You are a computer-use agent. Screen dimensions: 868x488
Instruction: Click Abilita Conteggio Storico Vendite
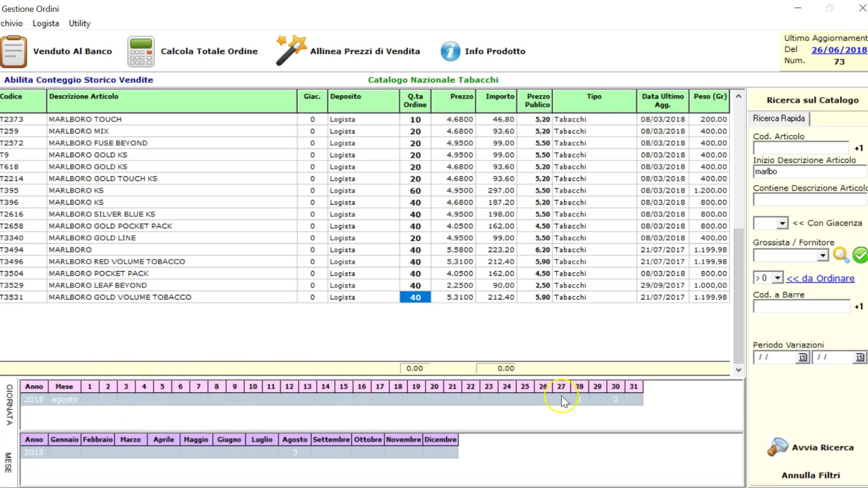click(78, 80)
